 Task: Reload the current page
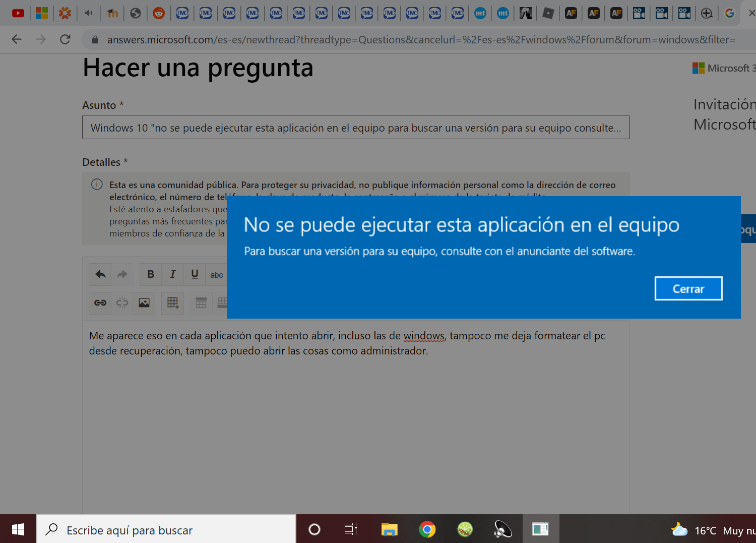pyautogui.click(x=65, y=39)
